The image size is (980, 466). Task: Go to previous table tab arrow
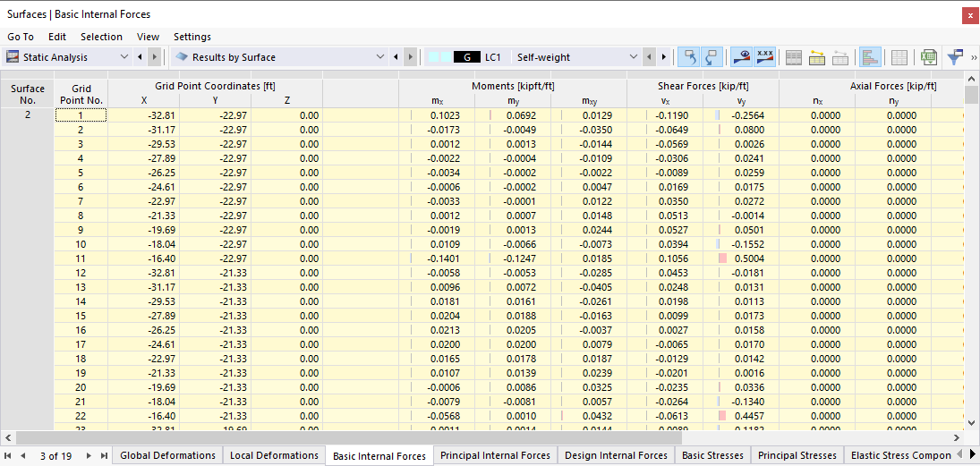23,455
